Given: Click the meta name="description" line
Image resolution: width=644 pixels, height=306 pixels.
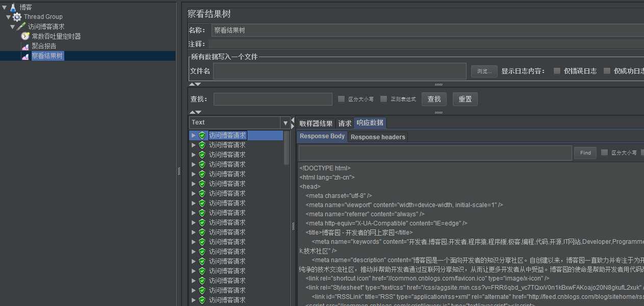Looking at the screenshot, I should click(478, 260).
